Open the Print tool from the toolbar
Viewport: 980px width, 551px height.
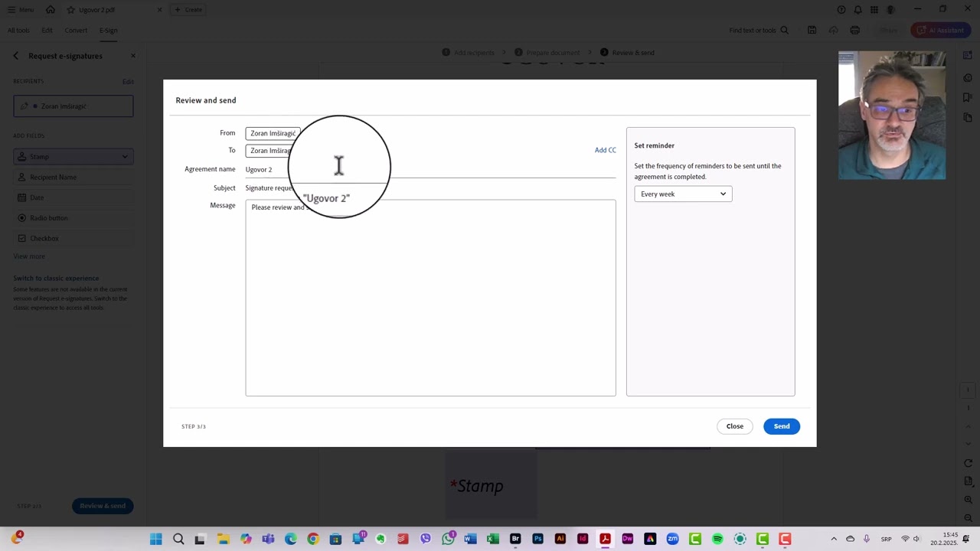[855, 30]
